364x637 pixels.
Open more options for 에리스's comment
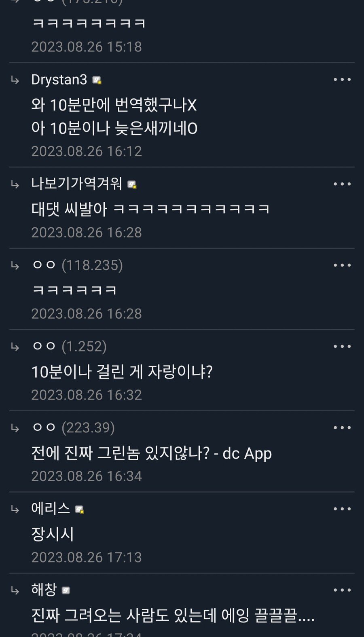click(342, 509)
